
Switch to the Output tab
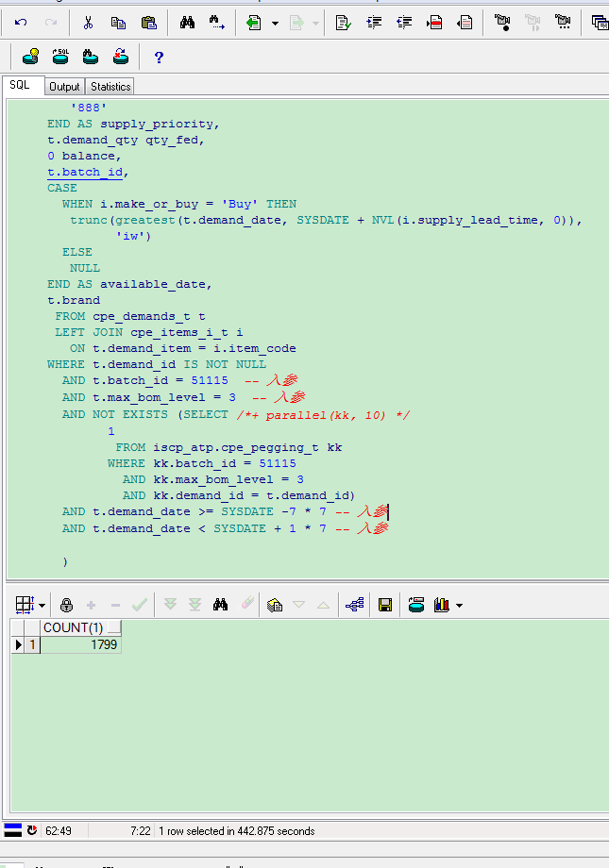[x=64, y=87]
